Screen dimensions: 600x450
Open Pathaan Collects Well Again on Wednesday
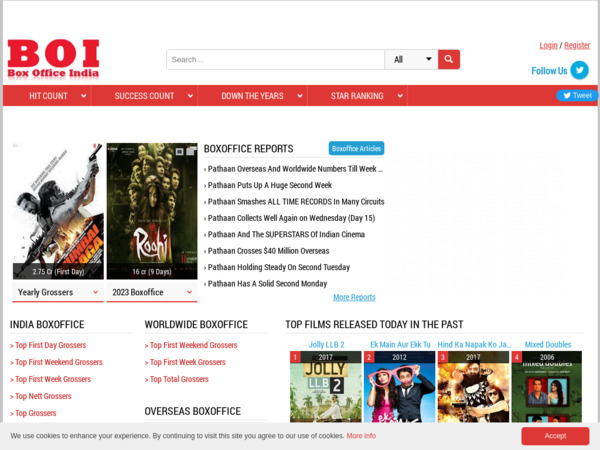point(291,218)
